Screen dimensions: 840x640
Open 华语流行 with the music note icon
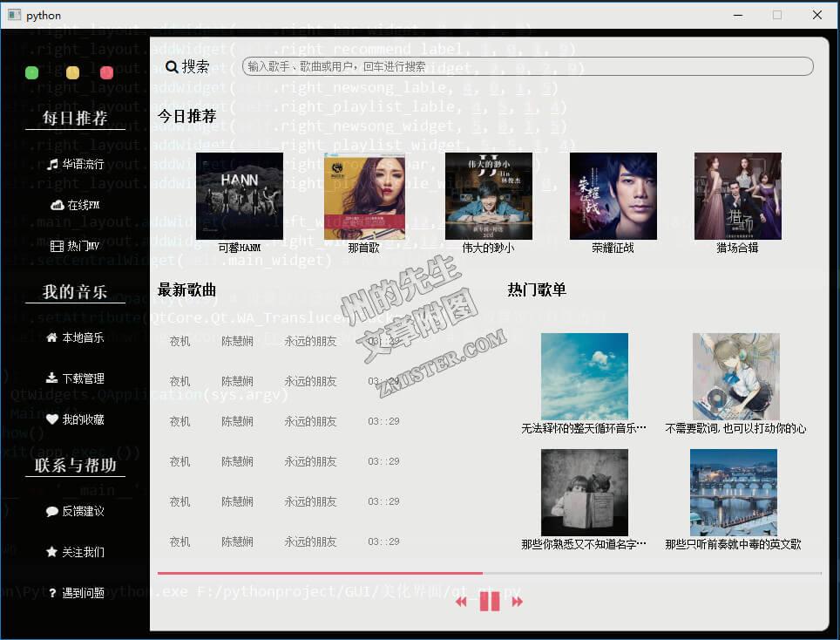(x=75, y=164)
